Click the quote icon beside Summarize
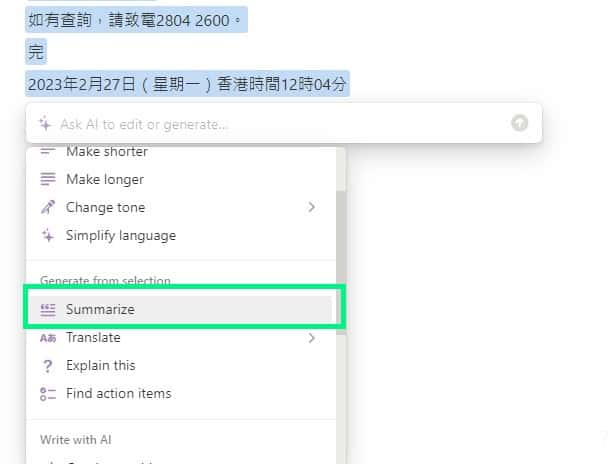The width and height of the screenshot is (609, 464). point(48,310)
